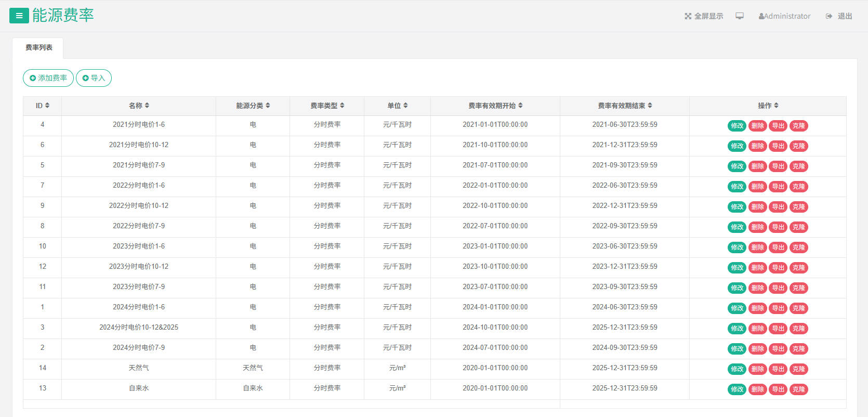The width and height of the screenshot is (868, 417).
Task: Export the 自来水 tariff row
Action: (x=778, y=389)
